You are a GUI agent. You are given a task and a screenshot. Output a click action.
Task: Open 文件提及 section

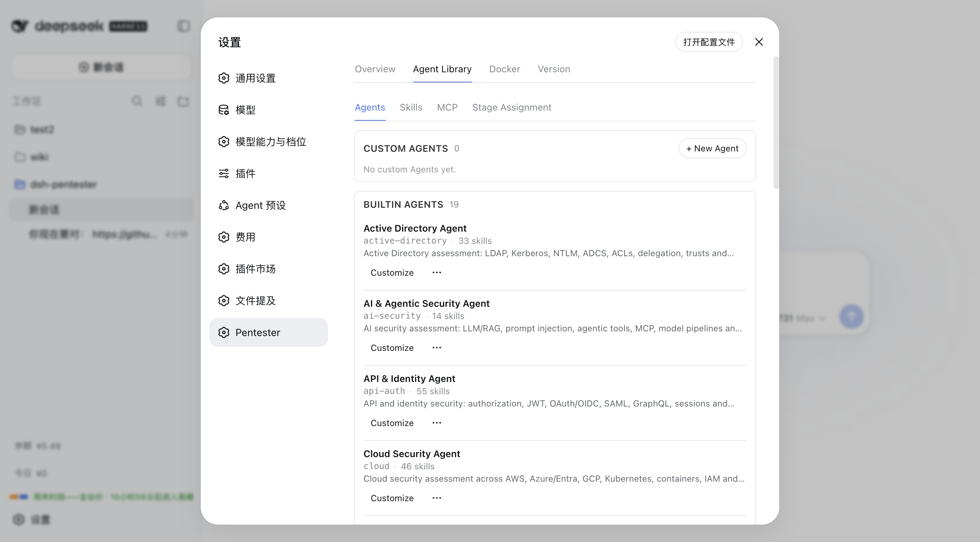click(268, 301)
